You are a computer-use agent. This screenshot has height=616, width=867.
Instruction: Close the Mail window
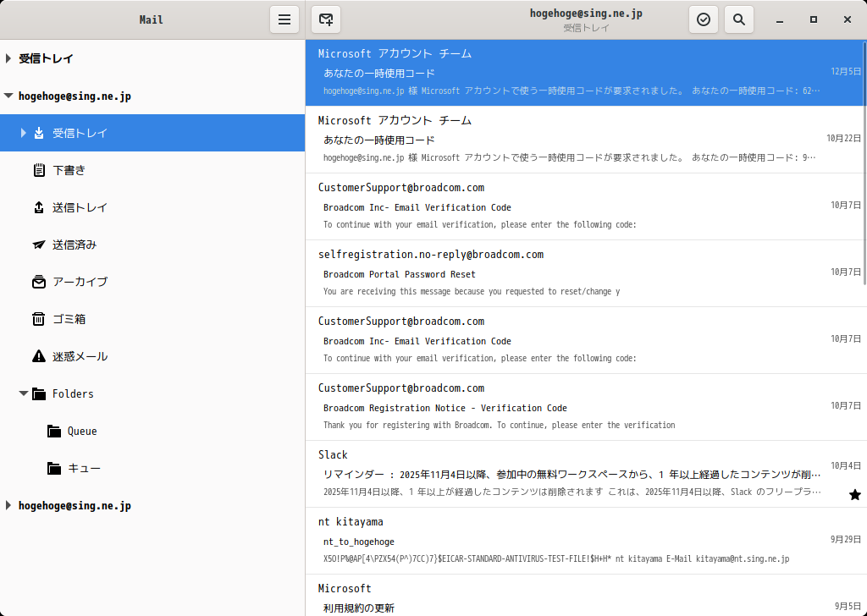847,20
